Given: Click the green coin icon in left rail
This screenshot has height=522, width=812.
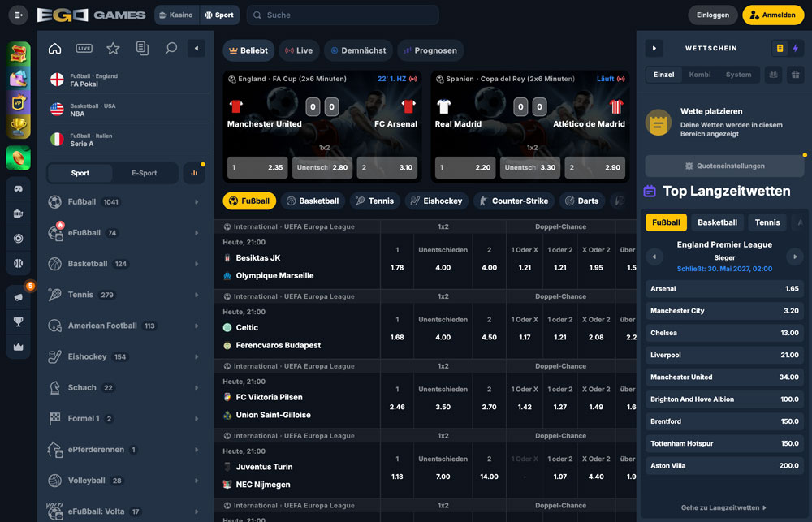Looking at the screenshot, I should click(19, 158).
